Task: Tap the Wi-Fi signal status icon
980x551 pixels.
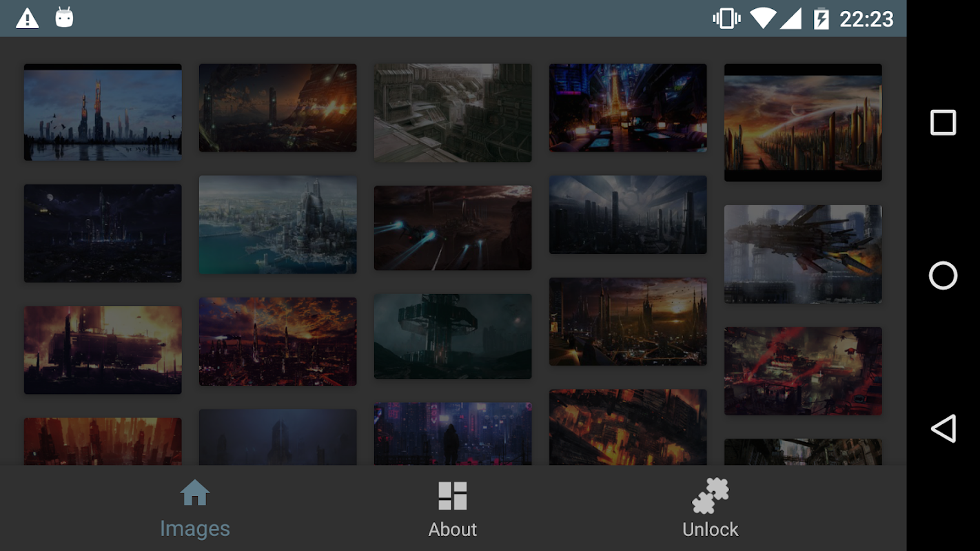Action: pos(763,19)
